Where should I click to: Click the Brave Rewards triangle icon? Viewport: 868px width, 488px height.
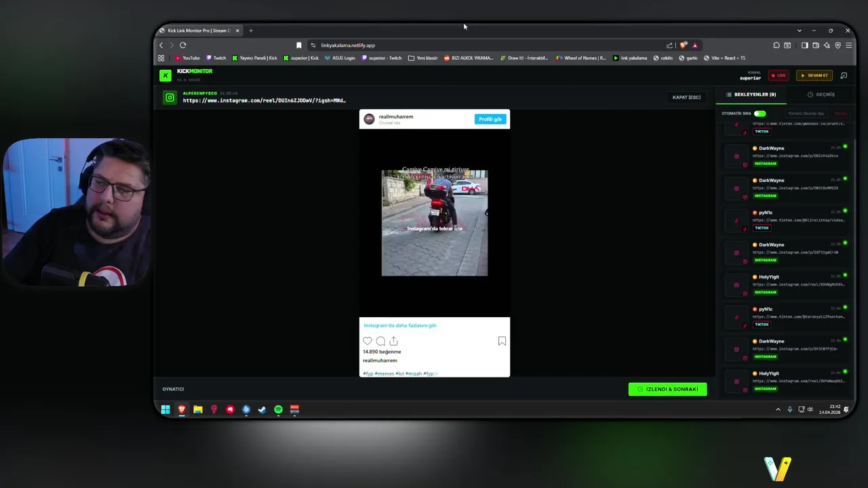[695, 45]
